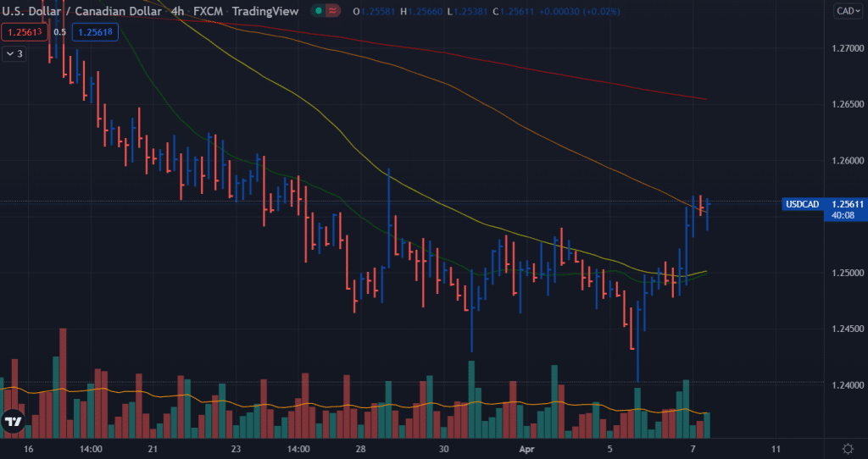This screenshot has width=868, height=459.
Task: Click the 1.24500 price scale label
Action: click(848, 329)
